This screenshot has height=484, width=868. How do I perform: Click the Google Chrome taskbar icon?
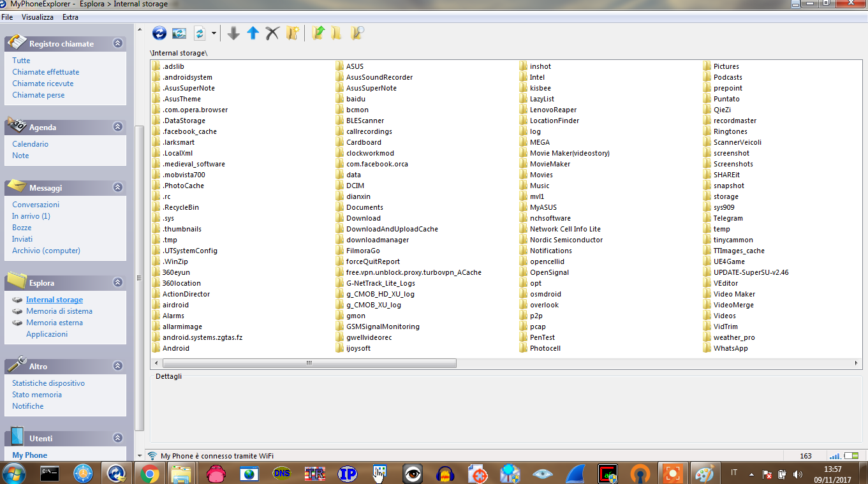(150, 474)
